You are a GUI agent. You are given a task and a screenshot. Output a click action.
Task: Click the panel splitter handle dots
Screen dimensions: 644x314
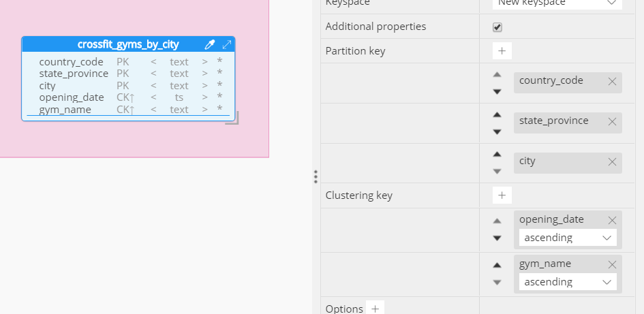pyautogui.click(x=316, y=176)
